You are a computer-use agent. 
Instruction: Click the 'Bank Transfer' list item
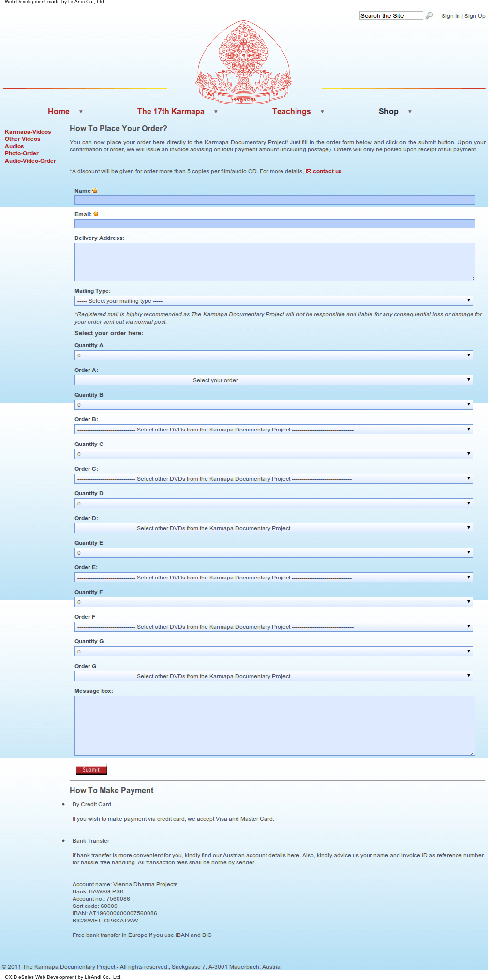91,841
